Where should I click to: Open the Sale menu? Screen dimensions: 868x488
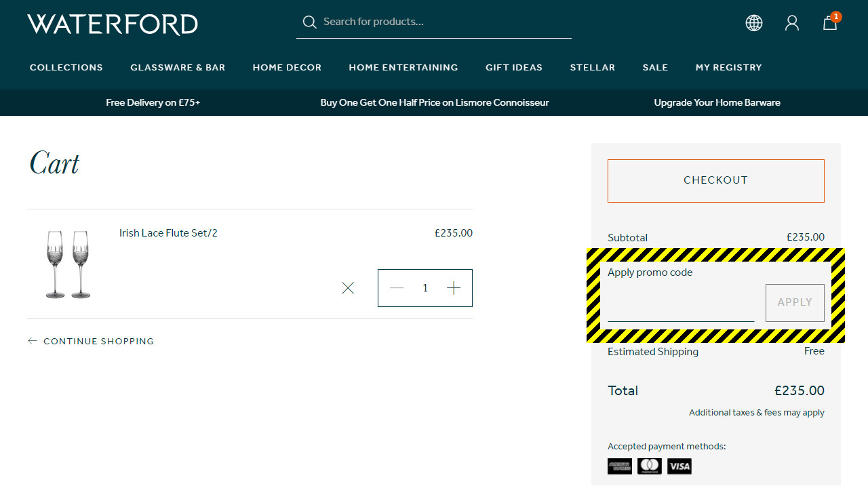655,67
